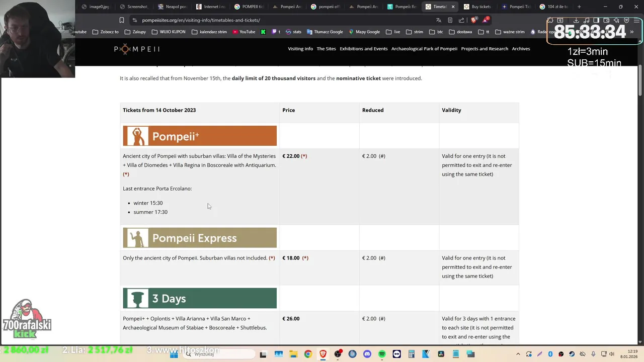
Task: Open the 'WUJO KUPON' bookmark folder
Action: click(x=169, y=32)
